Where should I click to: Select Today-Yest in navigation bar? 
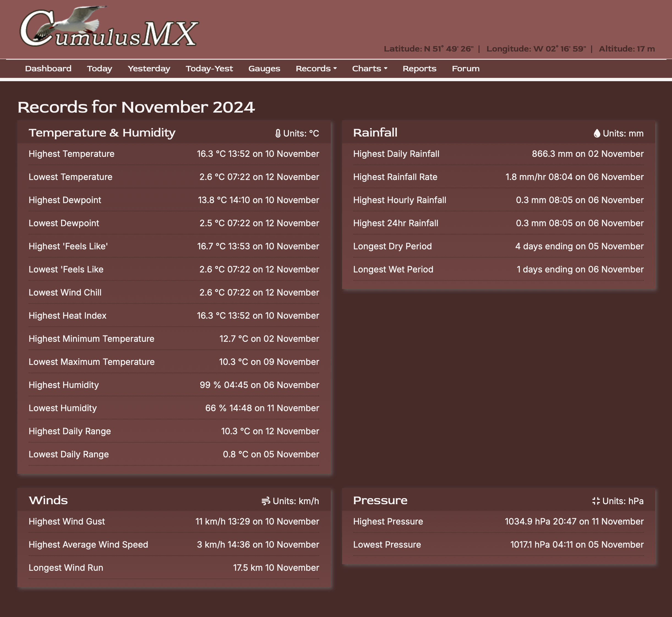point(209,69)
